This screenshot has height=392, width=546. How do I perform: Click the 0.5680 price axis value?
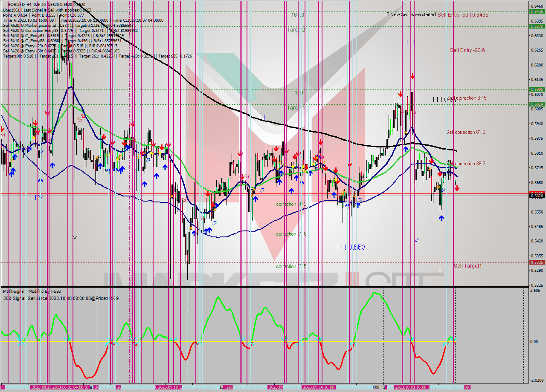coord(537,183)
